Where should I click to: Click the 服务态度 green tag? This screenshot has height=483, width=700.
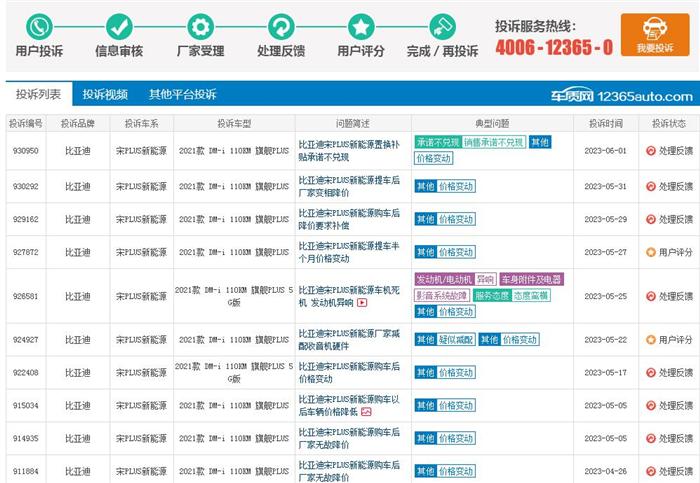coord(492,296)
